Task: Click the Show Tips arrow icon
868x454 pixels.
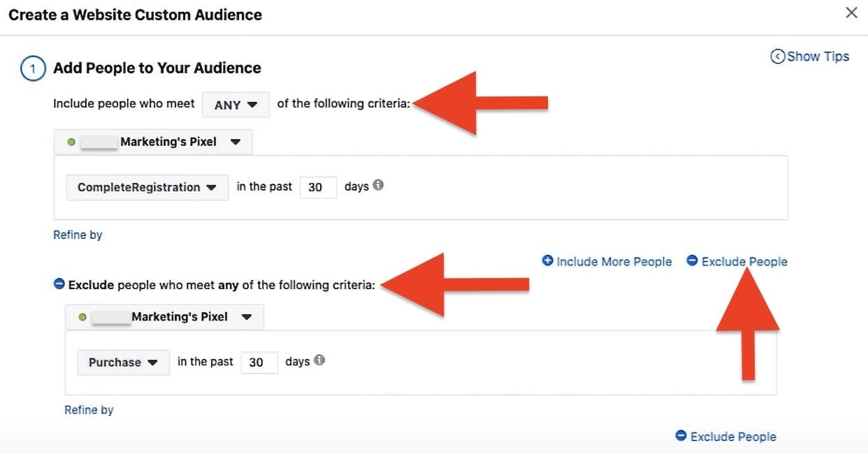Action: click(x=777, y=57)
